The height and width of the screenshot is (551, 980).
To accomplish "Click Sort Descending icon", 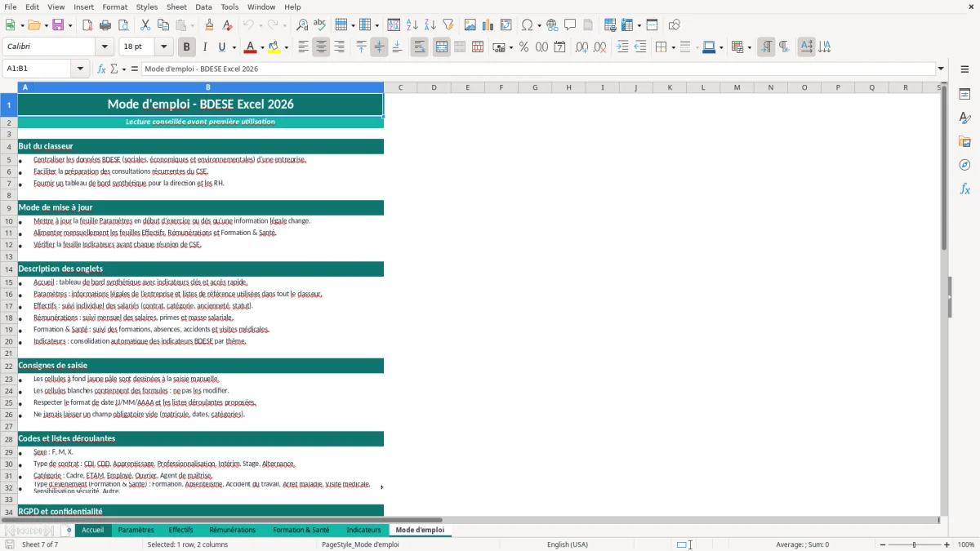I will (430, 25).
